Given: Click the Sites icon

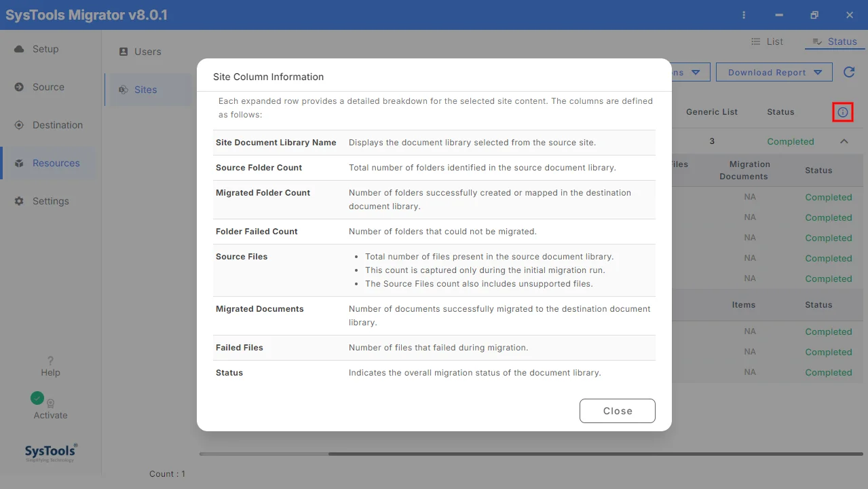Looking at the screenshot, I should pos(124,90).
